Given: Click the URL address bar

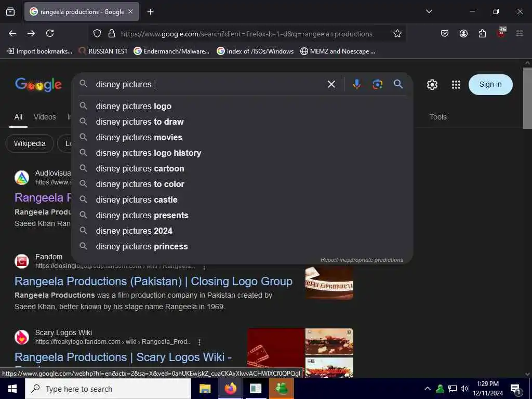Looking at the screenshot, I should coord(246,34).
